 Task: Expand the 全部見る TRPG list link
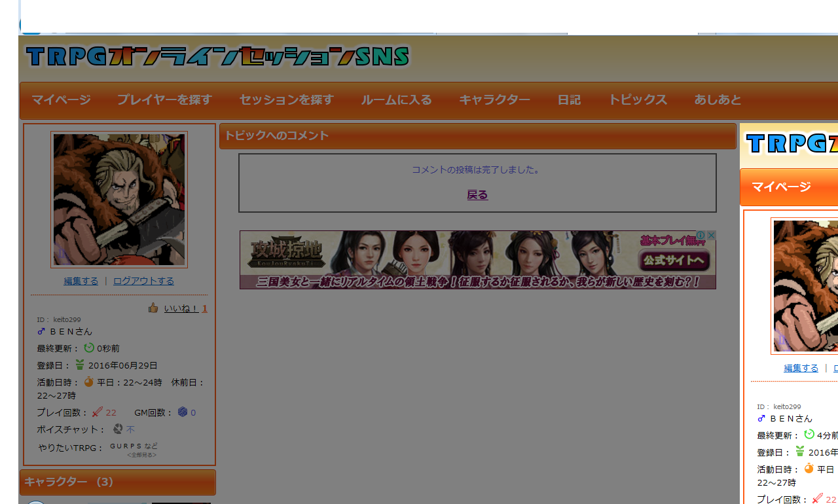[x=142, y=455]
